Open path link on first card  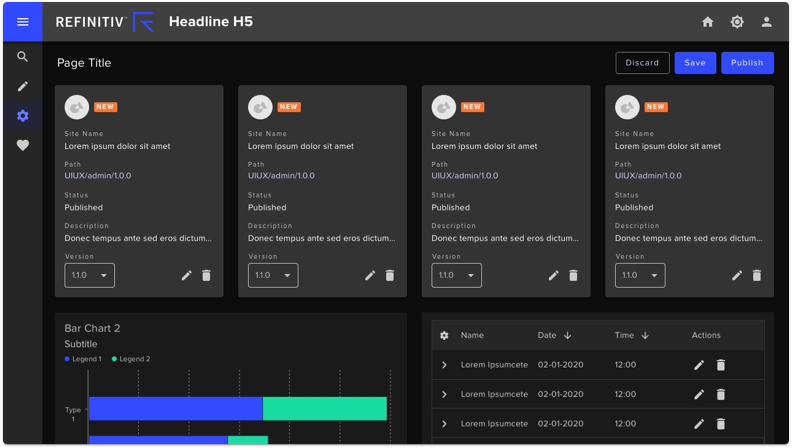pyautogui.click(x=97, y=176)
